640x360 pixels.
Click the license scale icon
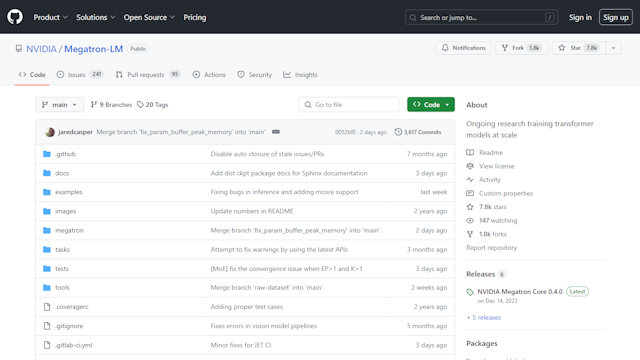point(470,166)
